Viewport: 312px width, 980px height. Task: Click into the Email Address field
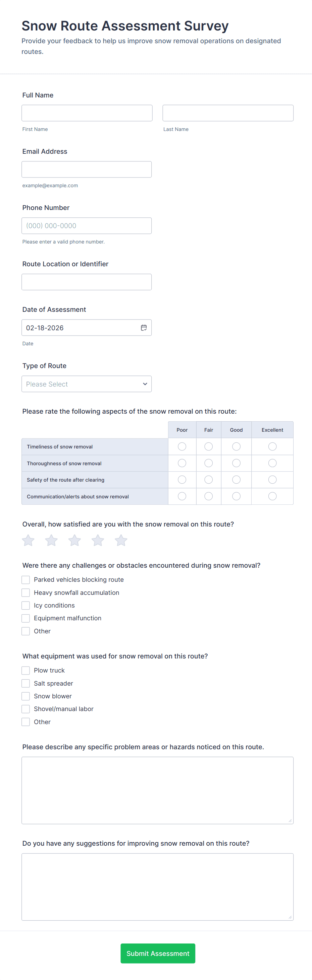click(87, 169)
